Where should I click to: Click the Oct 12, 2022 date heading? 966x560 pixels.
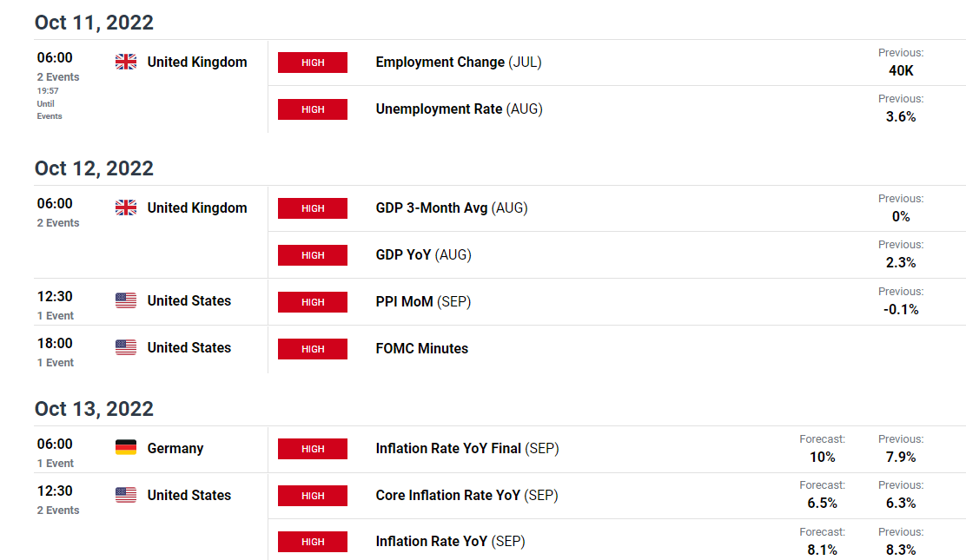94,168
